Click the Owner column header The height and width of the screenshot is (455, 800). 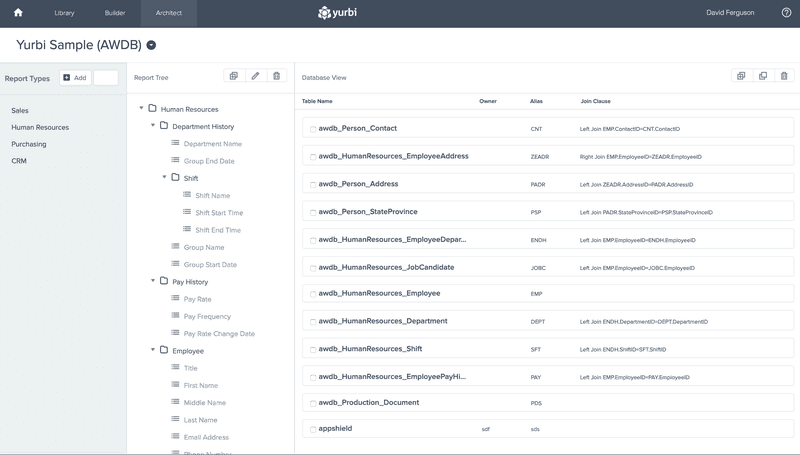tap(488, 101)
